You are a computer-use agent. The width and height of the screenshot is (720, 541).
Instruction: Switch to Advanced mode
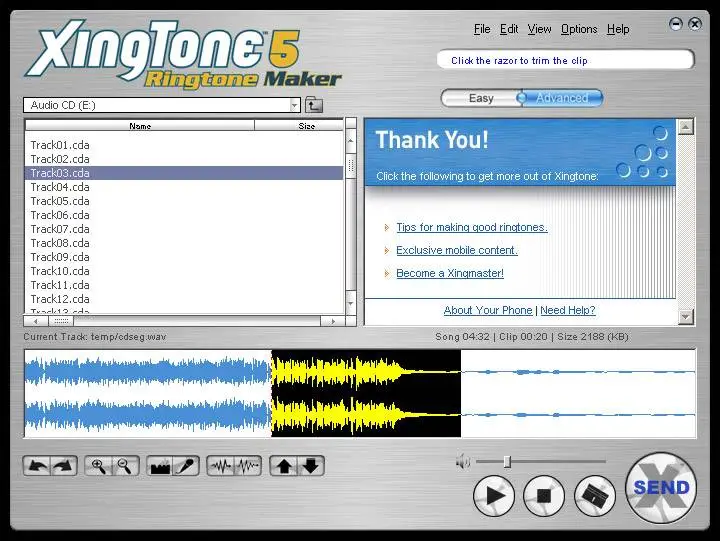tap(562, 98)
